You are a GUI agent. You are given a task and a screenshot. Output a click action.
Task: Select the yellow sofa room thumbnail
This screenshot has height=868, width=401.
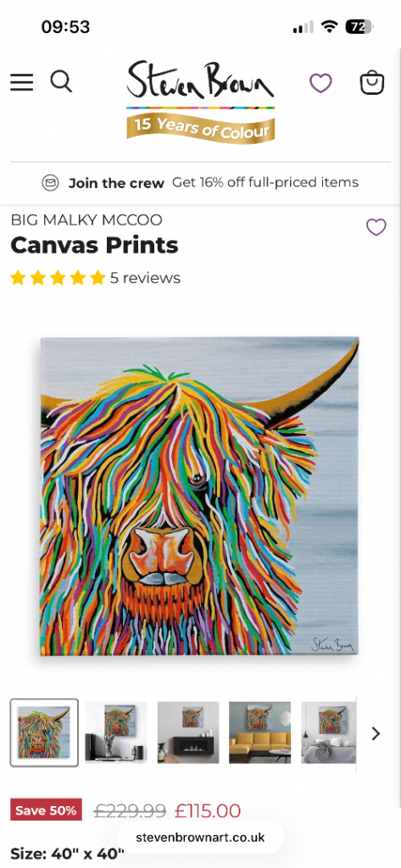259,732
